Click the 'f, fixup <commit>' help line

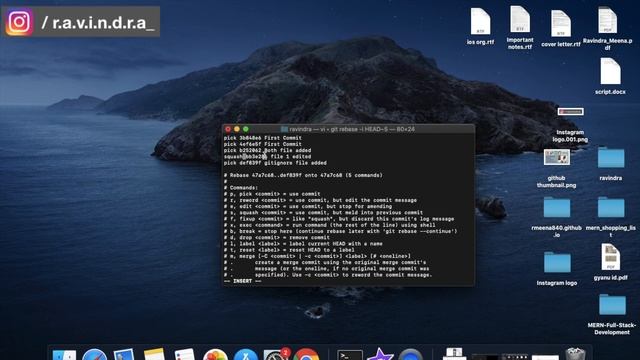pos(339,219)
